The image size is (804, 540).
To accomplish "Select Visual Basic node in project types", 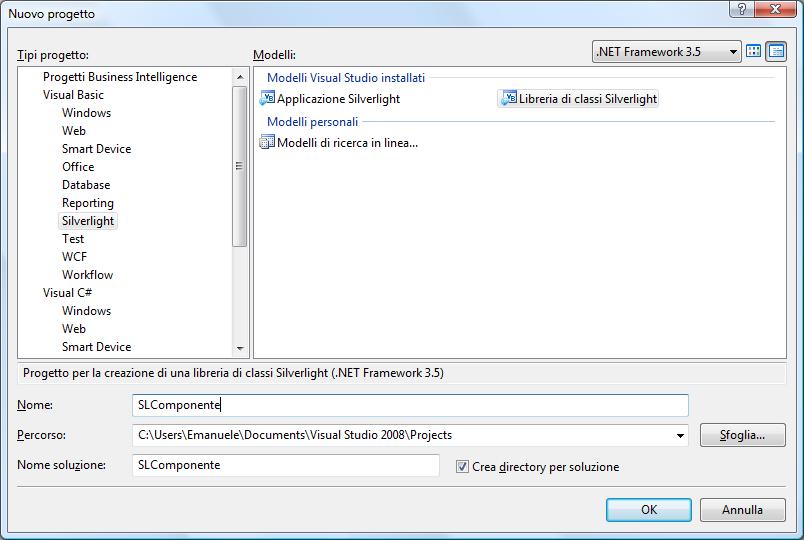I will point(73,95).
